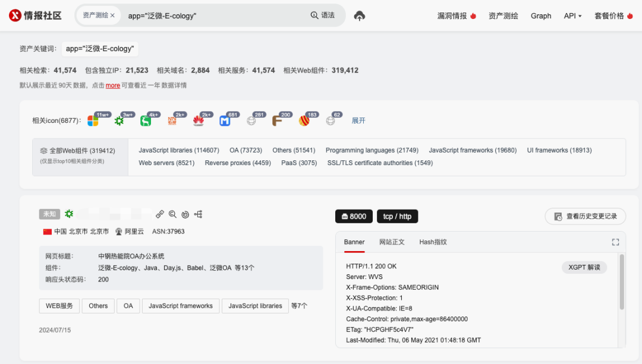Filter by PaaS (3075)
The image size is (642, 364).
(x=299, y=163)
